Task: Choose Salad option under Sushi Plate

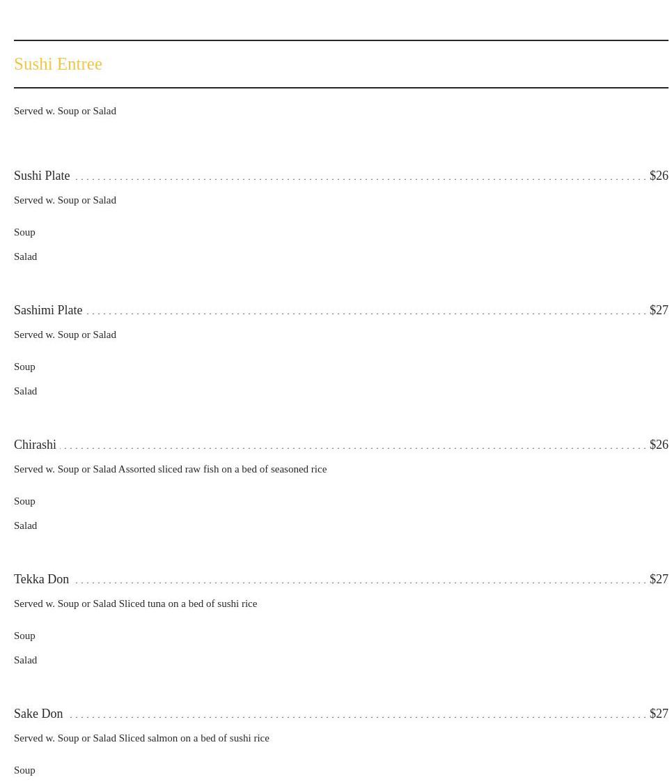Action: pyautogui.click(x=25, y=256)
